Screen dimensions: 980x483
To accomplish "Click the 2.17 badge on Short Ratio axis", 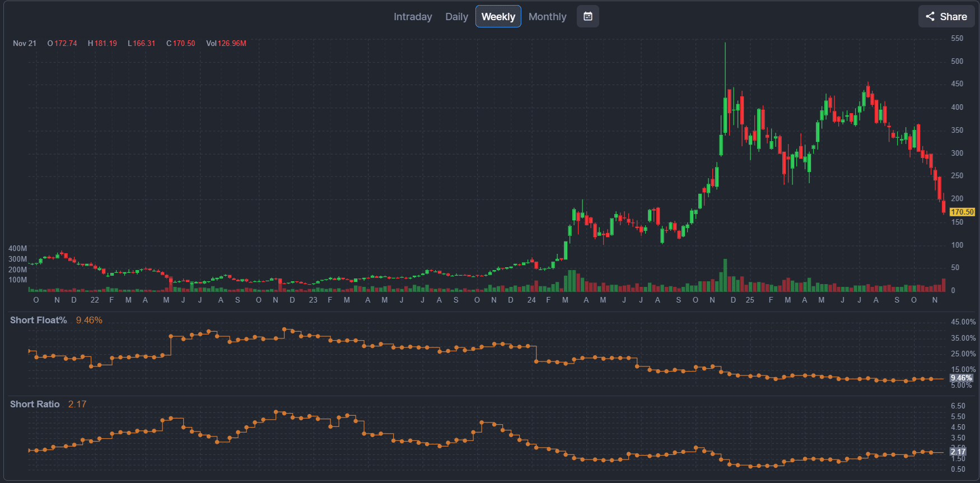I will click(958, 452).
